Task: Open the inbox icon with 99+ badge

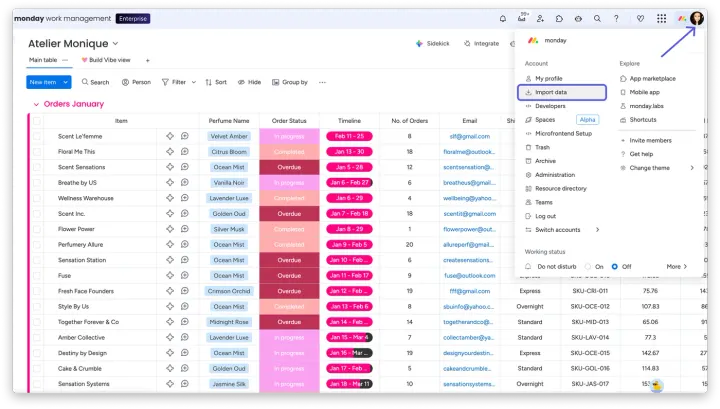Action: 522,18
